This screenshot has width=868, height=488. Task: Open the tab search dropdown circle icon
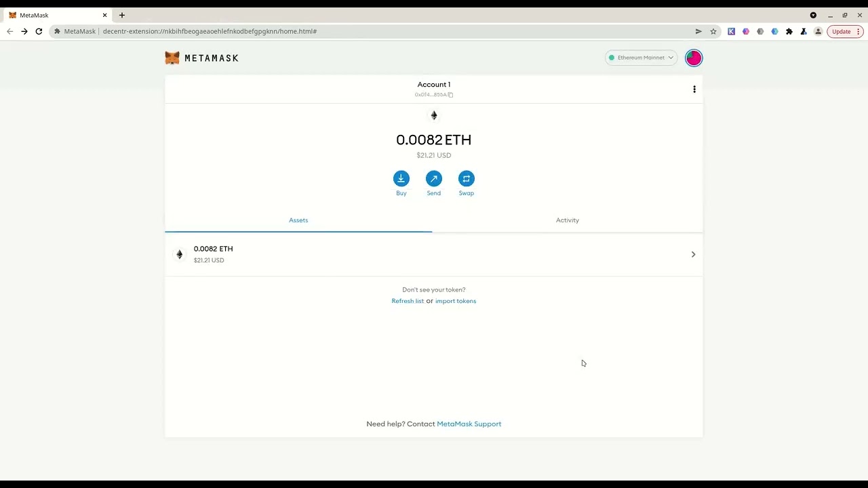click(x=813, y=15)
